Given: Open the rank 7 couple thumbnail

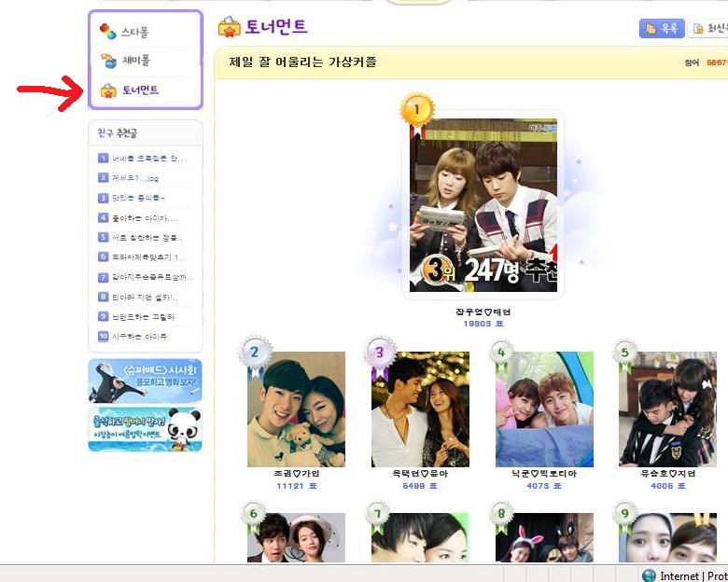Looking at the screenshot, I should pos(420,537).
